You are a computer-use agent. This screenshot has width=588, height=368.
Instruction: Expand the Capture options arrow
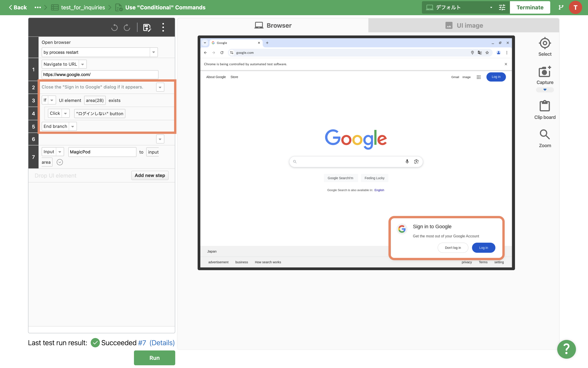point(545,90)
